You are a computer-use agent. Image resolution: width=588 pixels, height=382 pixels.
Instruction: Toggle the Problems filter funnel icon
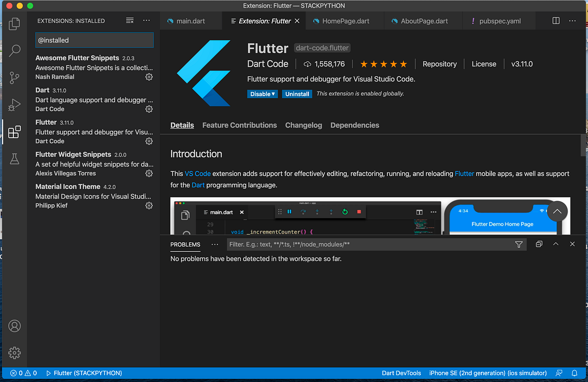click(x=519, y=244)
